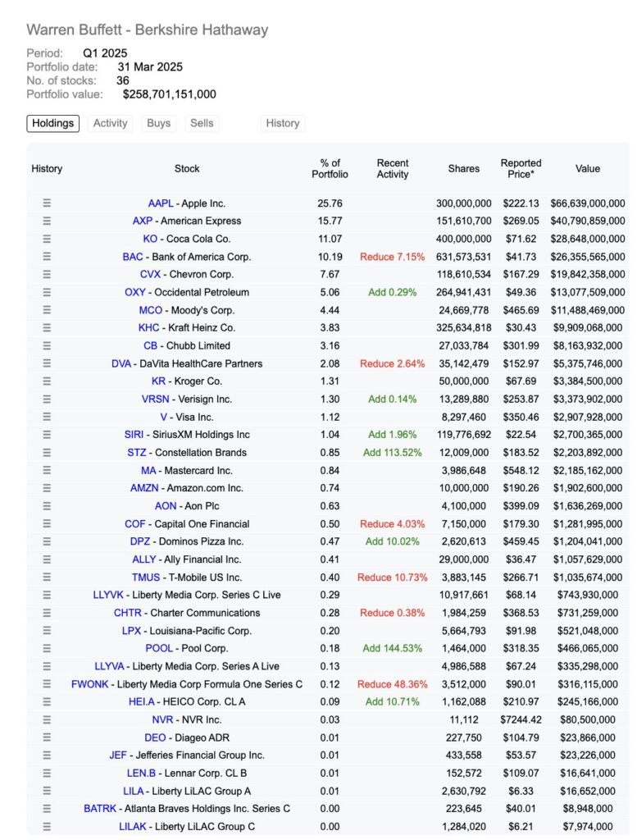Screen dimensions: 637x840
Task: Click history icon in NVR Inc. row
Action: 47,720
